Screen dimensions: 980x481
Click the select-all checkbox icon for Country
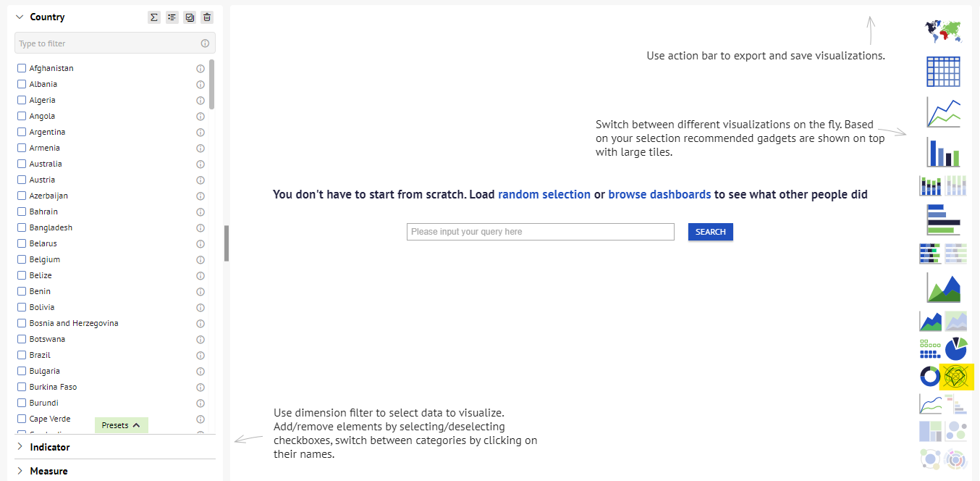click(190, 17)
